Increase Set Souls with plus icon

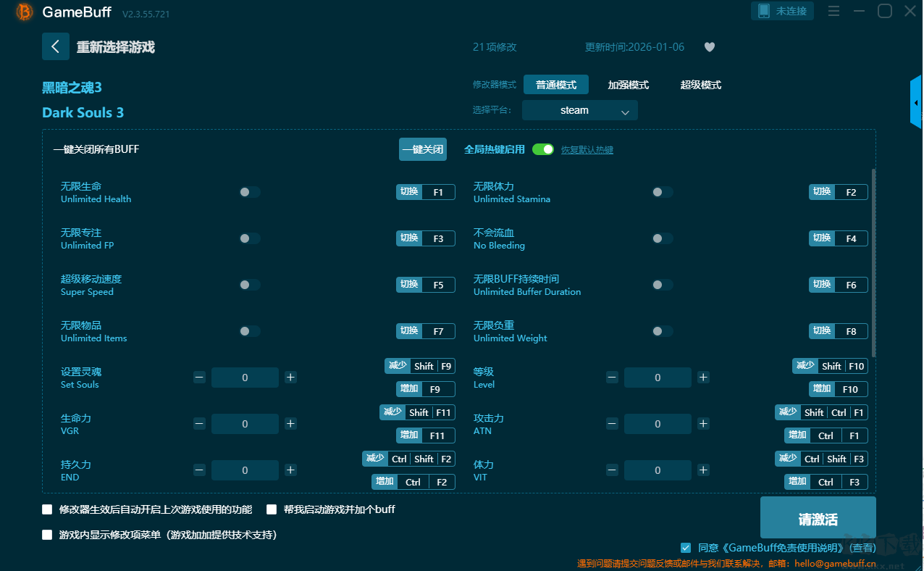click(290, 378)
